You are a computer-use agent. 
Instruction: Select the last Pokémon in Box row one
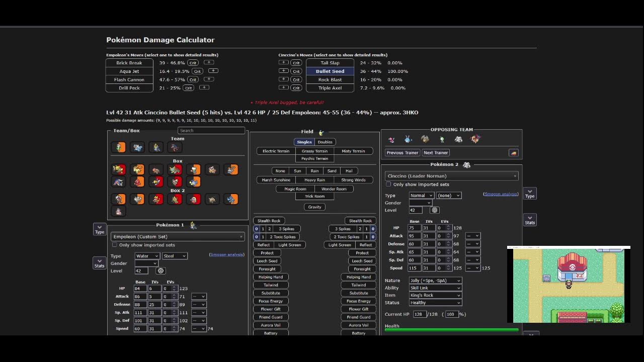tap(231, 170)
